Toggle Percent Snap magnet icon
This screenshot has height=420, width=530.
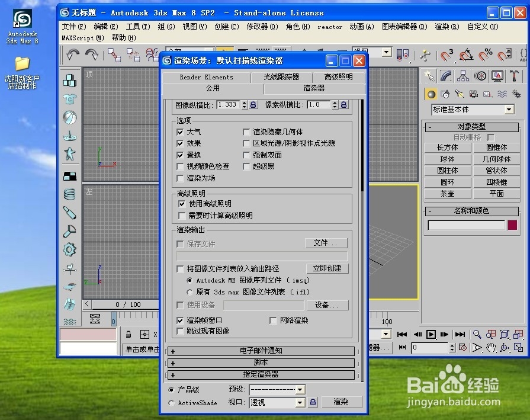[x=486, y=54]
